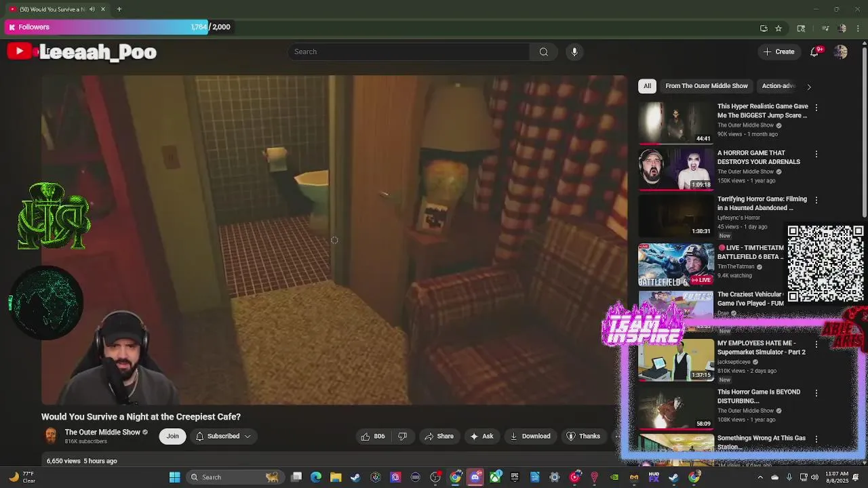Mute the tab via the speaker icon
Viewport: 868px width, 488px height.
click(x=92, y=9)
